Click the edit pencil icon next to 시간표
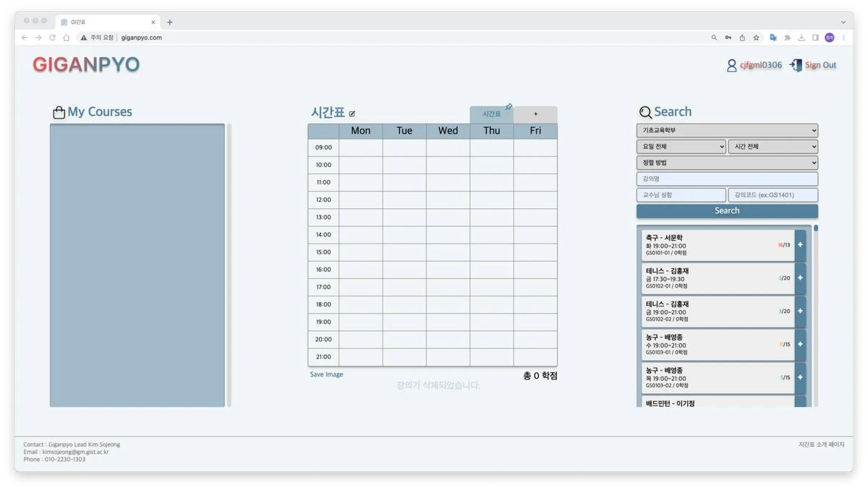This screenshot has width=868, height=490. (x=352, y=113)
